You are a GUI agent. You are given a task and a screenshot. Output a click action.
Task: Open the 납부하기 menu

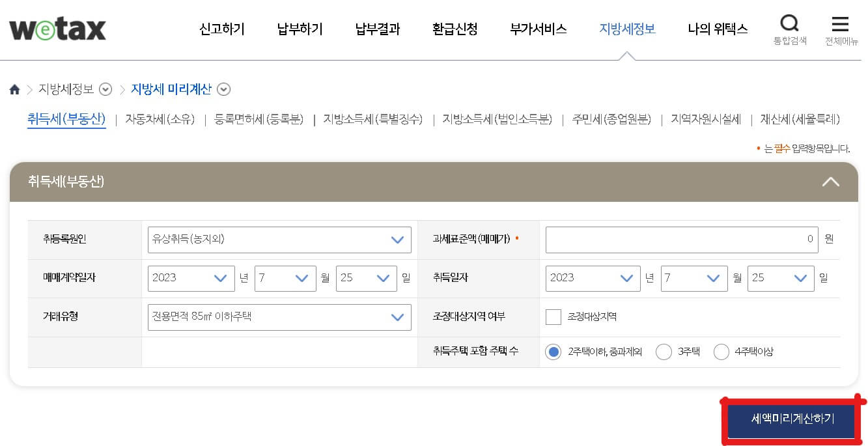pyautogui.click(x=299, y=29)
